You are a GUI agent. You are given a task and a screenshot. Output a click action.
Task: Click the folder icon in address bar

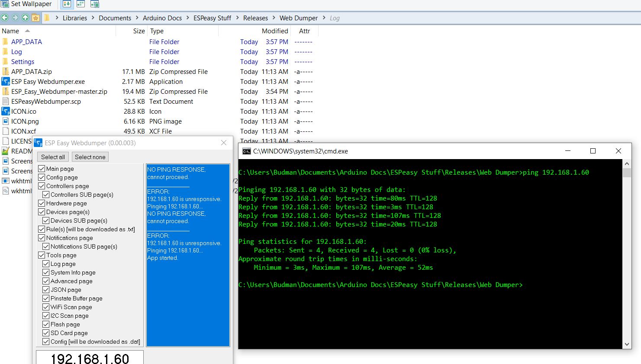pos(47,18)
